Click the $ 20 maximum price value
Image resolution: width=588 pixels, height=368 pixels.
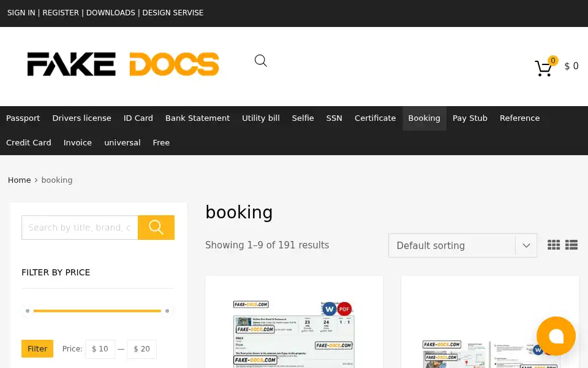[141, 349]
